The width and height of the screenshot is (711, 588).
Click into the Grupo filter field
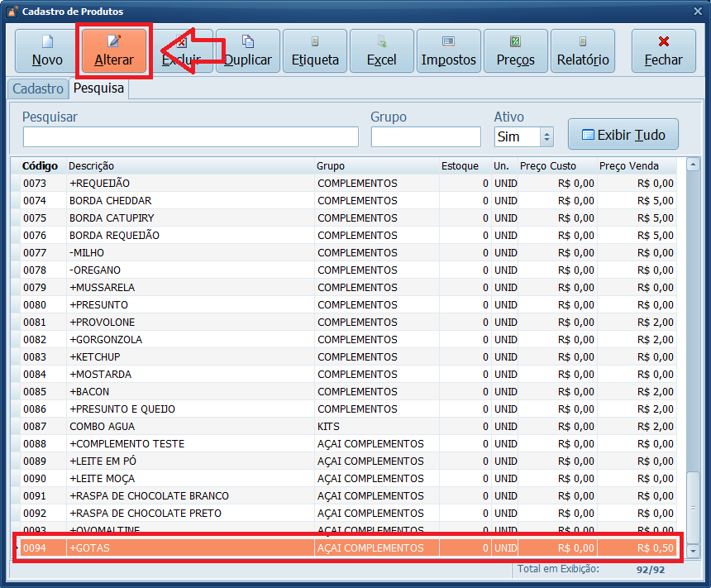[x=426, y=137]
